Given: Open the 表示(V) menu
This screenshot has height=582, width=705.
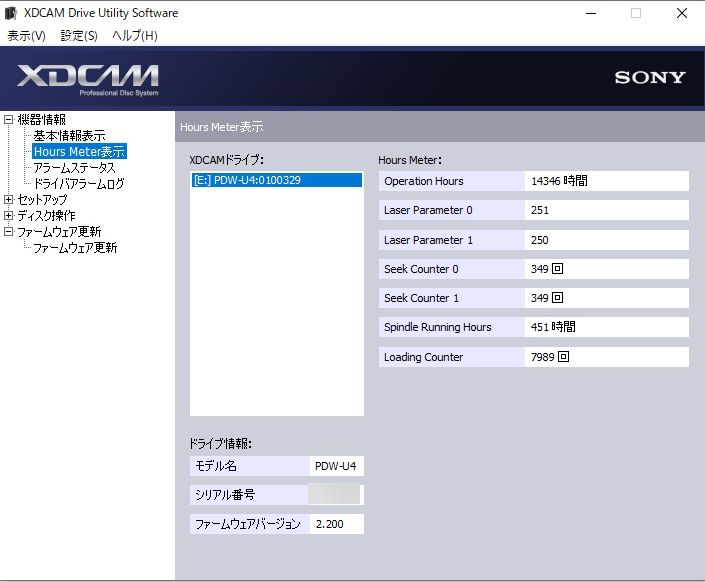Looking at the screenshot, I should [x=26, y=36].
